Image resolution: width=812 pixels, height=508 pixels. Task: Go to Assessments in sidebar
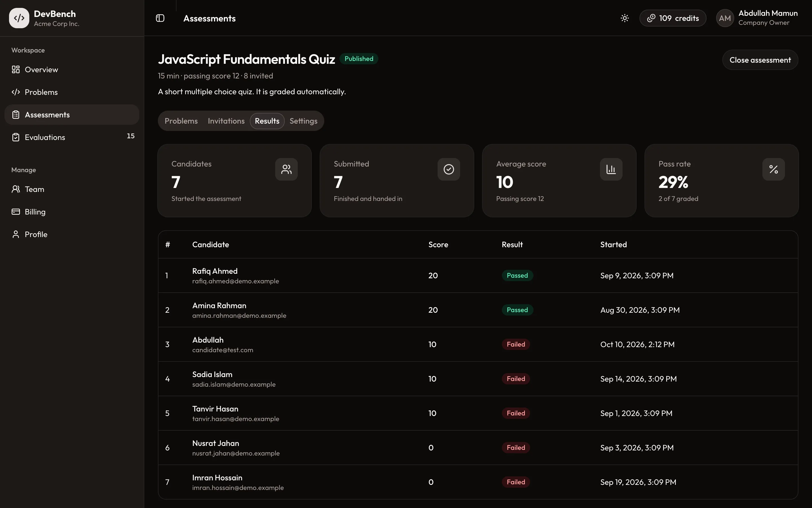pyautogui.click(x=72, y=115)
